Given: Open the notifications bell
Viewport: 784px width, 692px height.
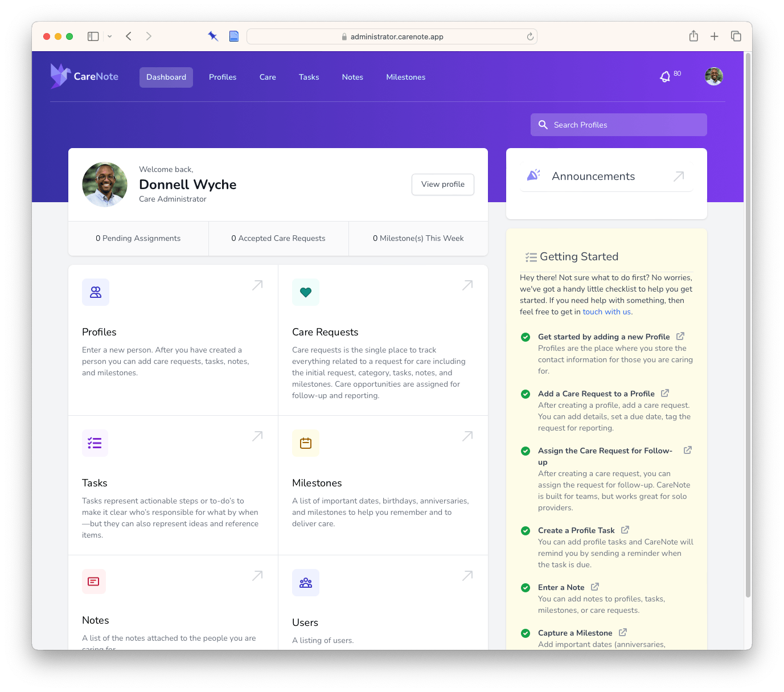Looking at the screenshot, I should 665,76.
